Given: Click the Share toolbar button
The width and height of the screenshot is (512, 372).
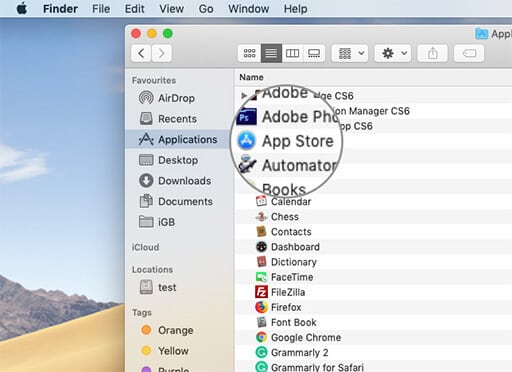Looking at the screenshot, I should [433, 53].
